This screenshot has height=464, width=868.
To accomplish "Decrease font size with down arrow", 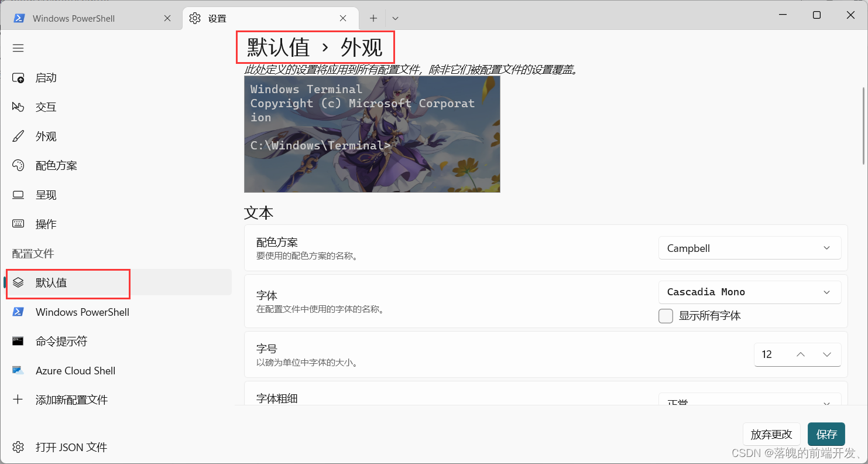I will click(827, 354).
